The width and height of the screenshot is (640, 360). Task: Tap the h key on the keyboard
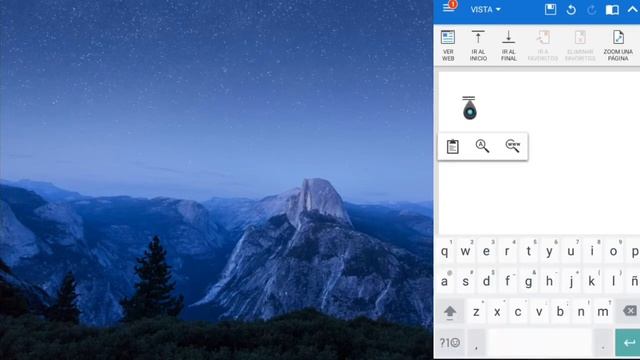pos(550,281)
